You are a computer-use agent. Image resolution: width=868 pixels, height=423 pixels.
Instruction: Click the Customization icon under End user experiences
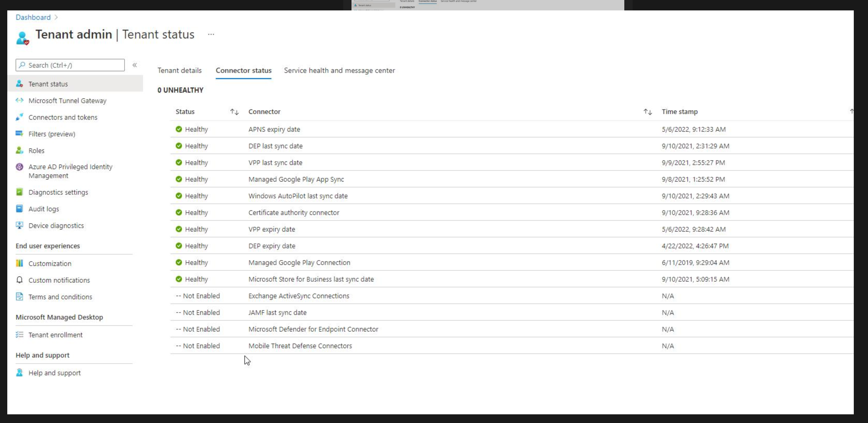19,263
